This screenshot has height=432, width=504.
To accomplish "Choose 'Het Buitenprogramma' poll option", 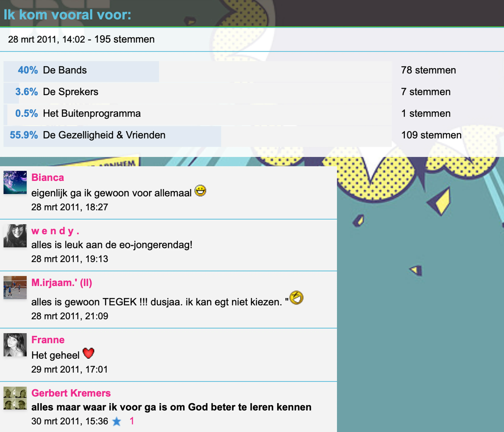I will click(x=92, y=114).
